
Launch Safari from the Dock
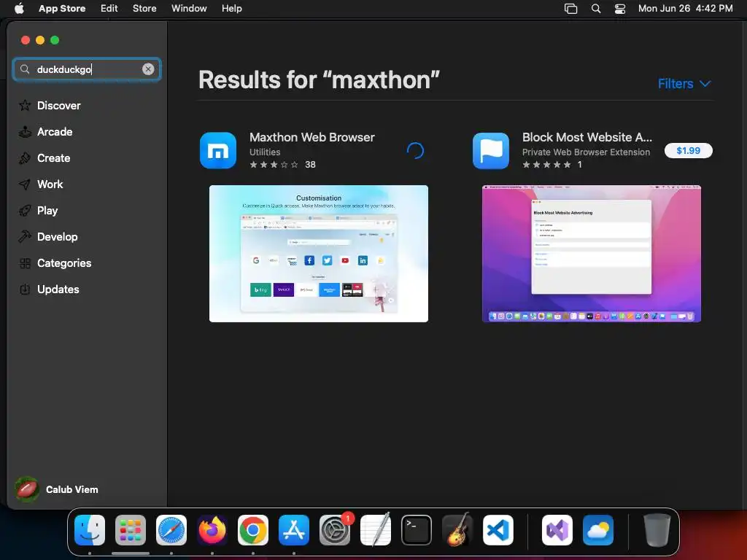(x=171, y=530)
